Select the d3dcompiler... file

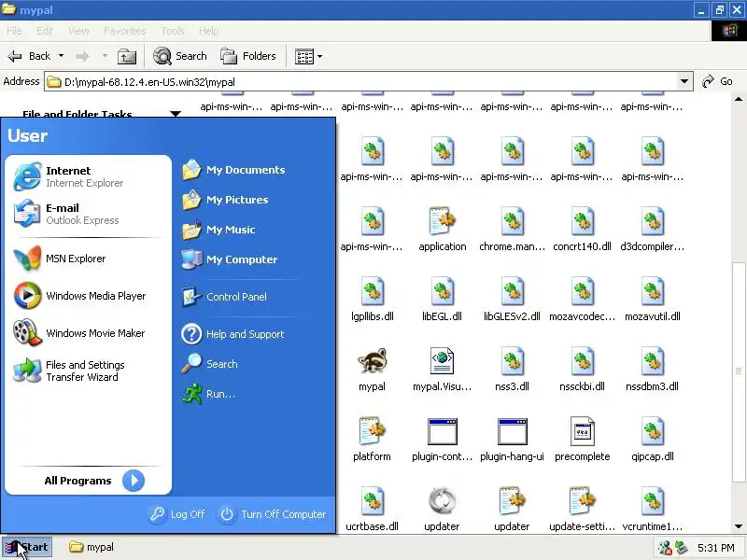652,230
